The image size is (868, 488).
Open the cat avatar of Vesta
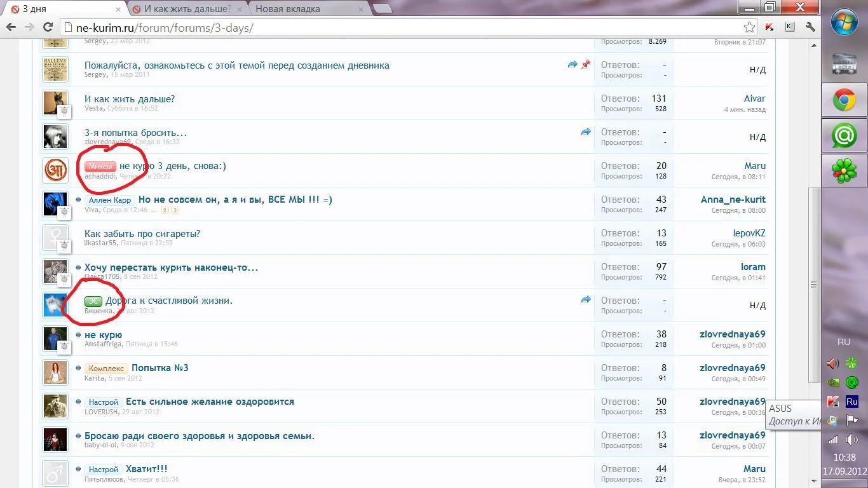tap(55, 103)
